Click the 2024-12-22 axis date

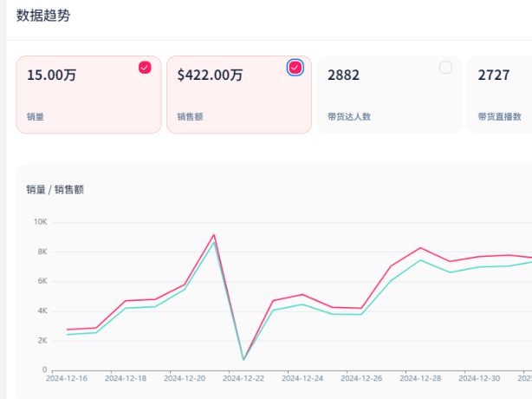[x=243, y=378]
